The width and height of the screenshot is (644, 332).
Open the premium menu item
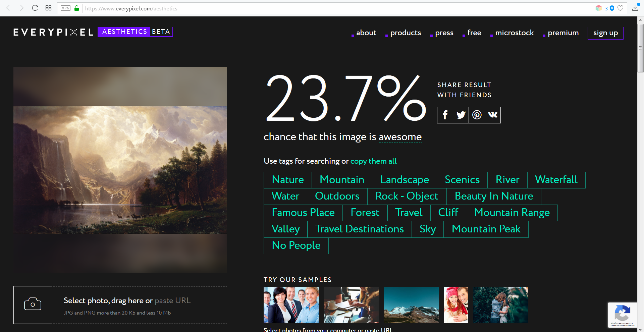tap(563, 33)
